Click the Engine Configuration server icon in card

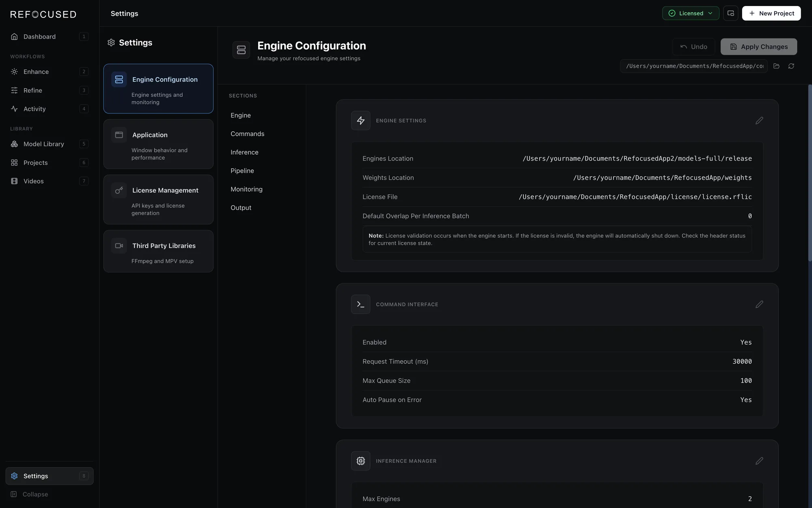pos(119,79)
